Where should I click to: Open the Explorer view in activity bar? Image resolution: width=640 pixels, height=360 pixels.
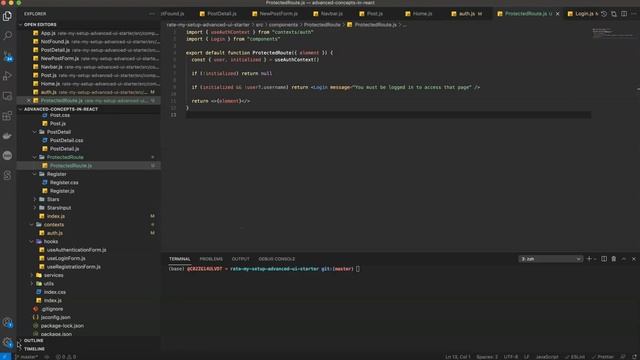pos(7,16)
